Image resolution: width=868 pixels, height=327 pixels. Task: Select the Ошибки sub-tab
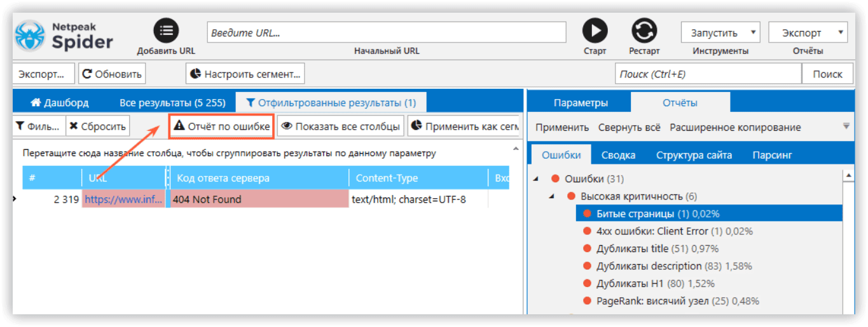(561, 155)
